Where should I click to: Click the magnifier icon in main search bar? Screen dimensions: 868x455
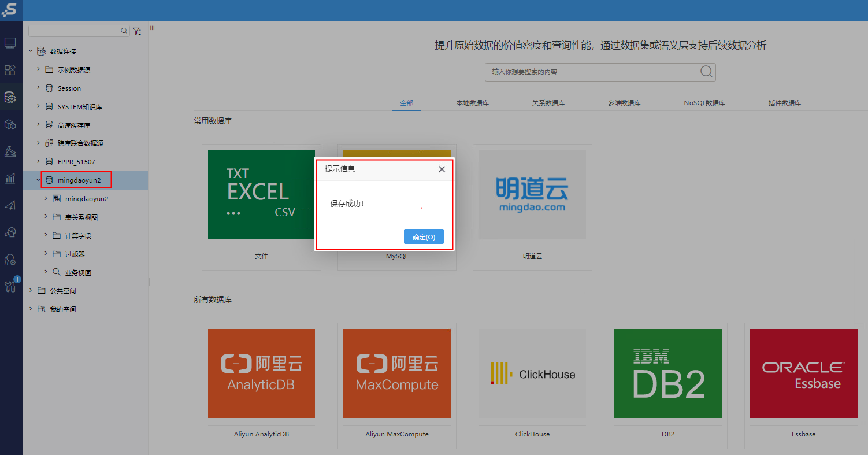tap(706, 72)
